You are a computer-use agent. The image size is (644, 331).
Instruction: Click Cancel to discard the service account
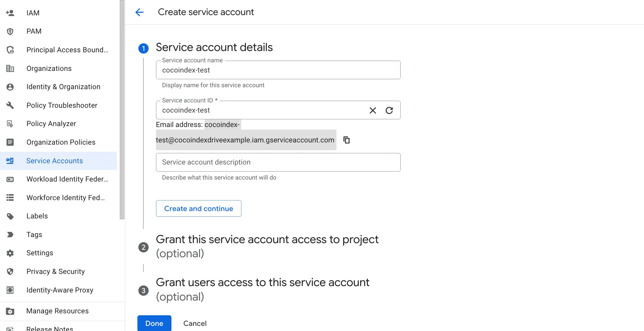coord(195,323)
